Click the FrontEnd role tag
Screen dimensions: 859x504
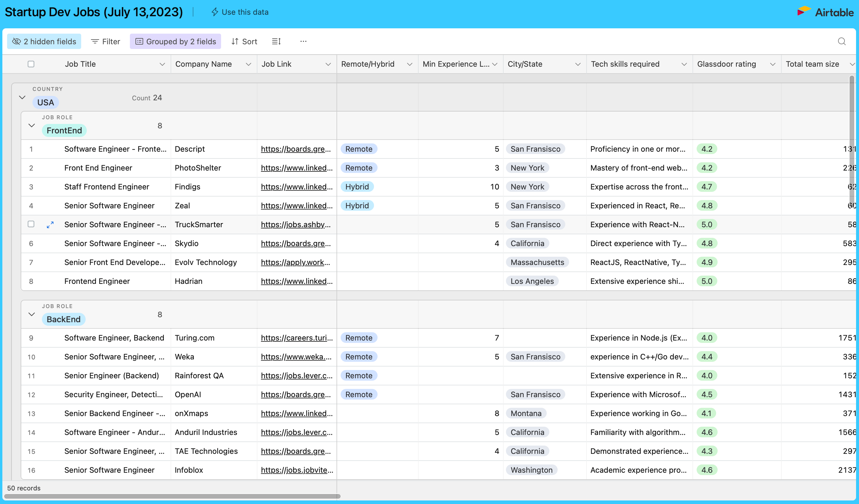coord(64,130)
